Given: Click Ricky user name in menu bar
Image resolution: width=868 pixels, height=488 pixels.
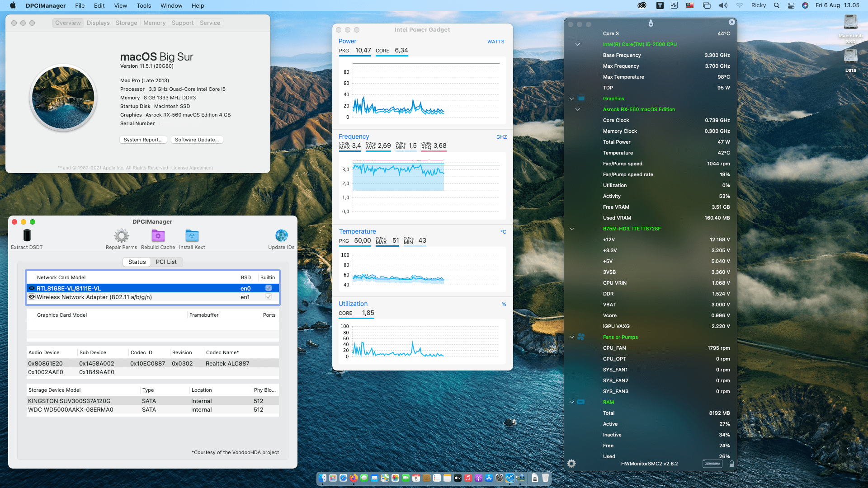Looking at the screenshot, I should tap(759, 5).
